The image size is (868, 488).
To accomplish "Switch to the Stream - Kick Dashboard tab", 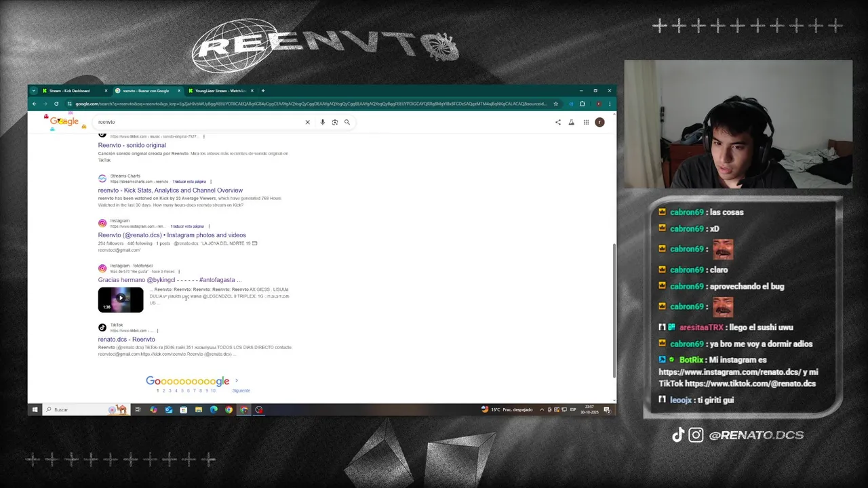I will pyautogui.click(x=73, y=91).
